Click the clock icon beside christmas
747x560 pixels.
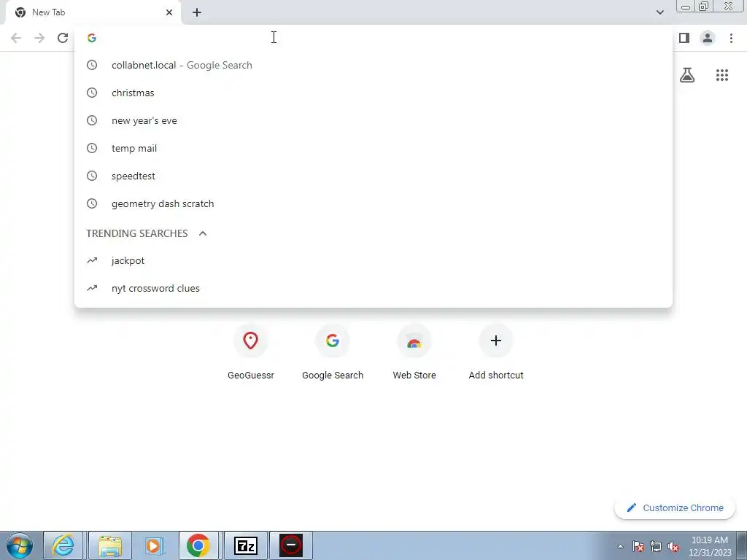[92, 93]
